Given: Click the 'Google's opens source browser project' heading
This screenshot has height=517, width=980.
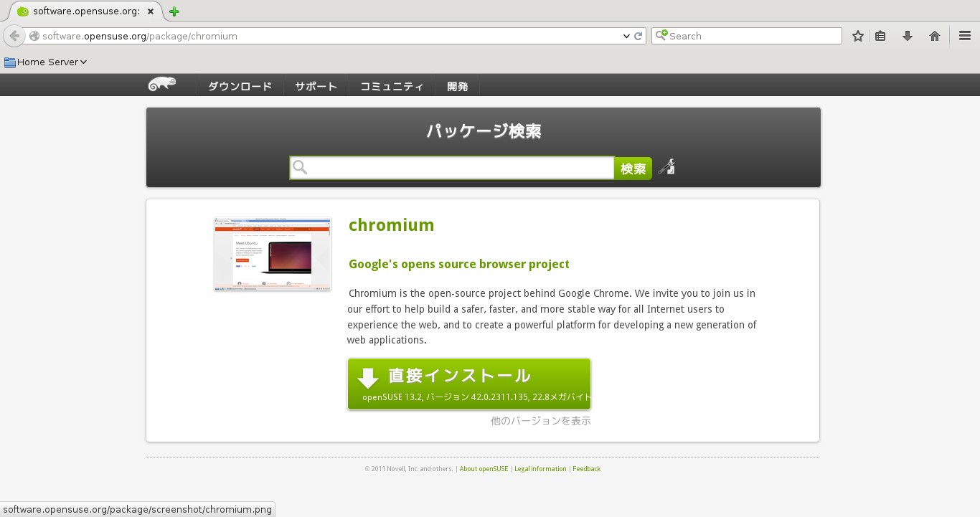Looking at the screenshot, I should 459,264.
